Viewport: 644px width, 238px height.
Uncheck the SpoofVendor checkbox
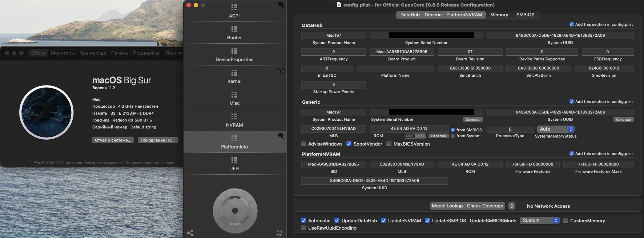click(x=349, y=144)
